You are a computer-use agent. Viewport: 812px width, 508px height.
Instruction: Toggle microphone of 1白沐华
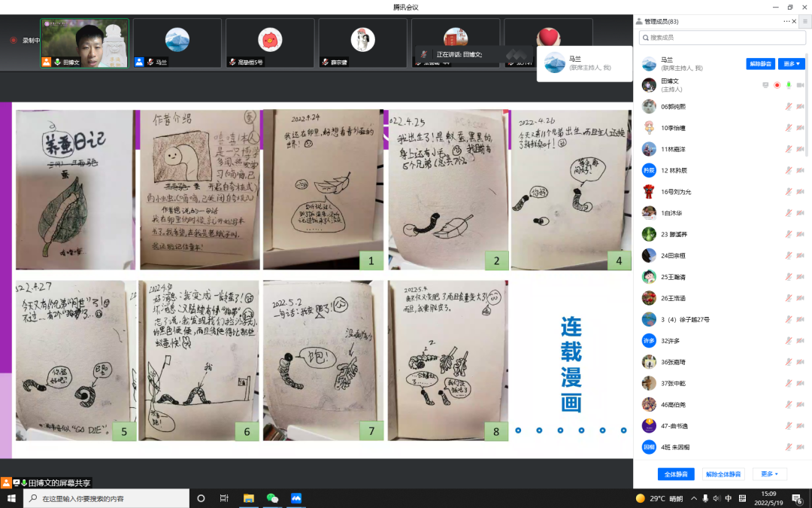pyautogui.click(x=788, y=212)
